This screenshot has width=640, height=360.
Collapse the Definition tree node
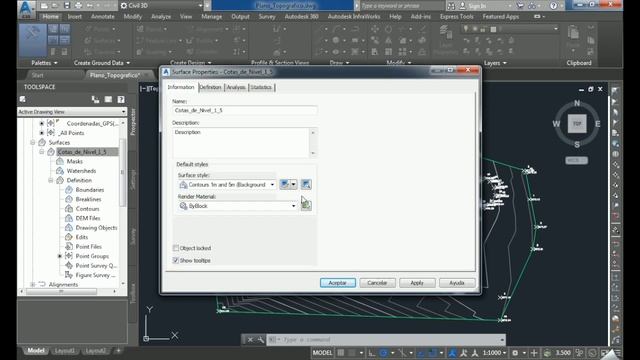coord(51,180)
